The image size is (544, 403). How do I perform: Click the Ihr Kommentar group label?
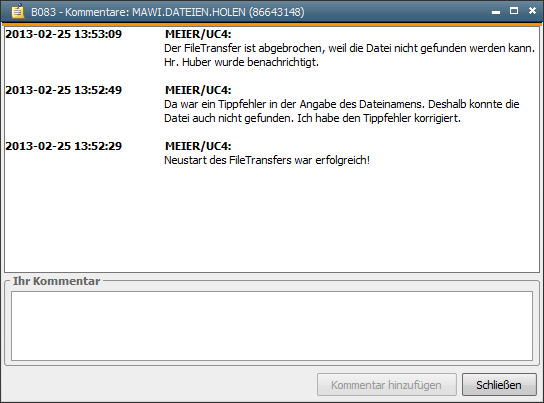pos(57,281)
